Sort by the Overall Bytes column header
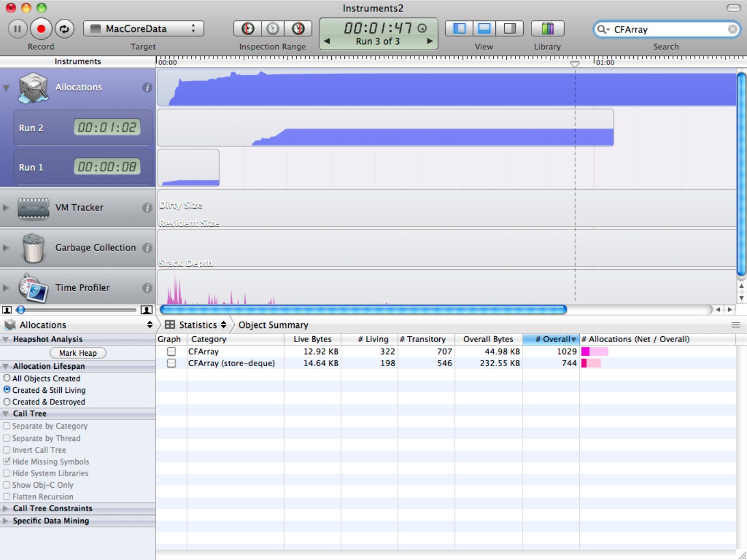The height and width of the screenshot is (560, 747). [489, 339]
